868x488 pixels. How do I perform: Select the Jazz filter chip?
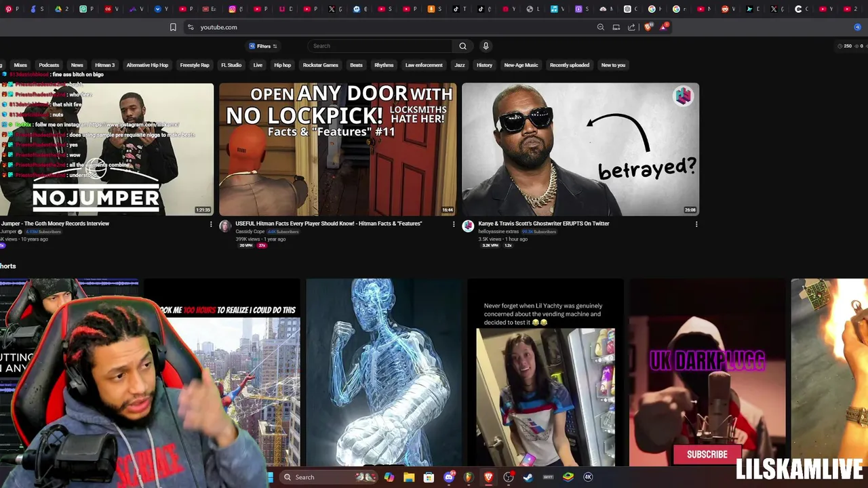coord(460,65)
